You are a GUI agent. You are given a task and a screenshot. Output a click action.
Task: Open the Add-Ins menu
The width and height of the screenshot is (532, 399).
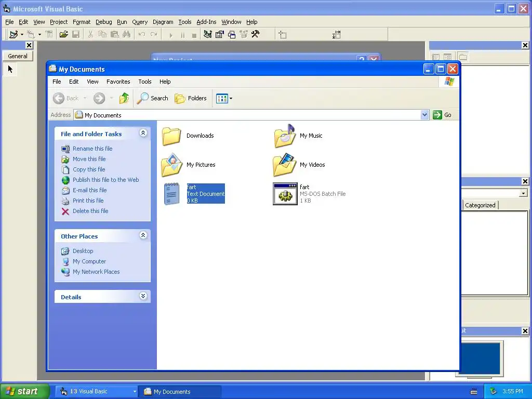(x=206, y=22)
